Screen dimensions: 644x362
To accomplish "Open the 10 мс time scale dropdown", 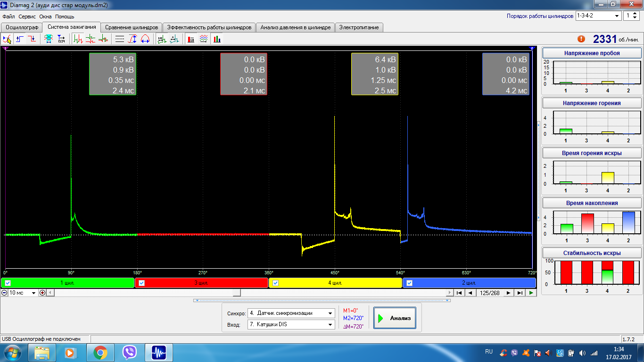I will tap(23, 293).
